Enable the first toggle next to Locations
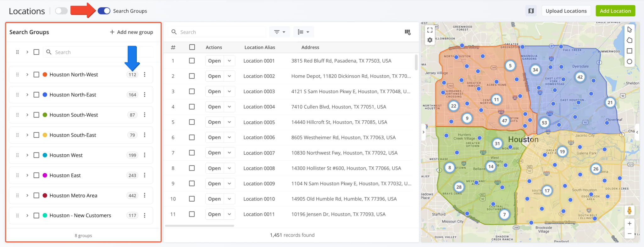Viewport: 644px width, 247px height. pyautogui.click(x=61, y=11)
